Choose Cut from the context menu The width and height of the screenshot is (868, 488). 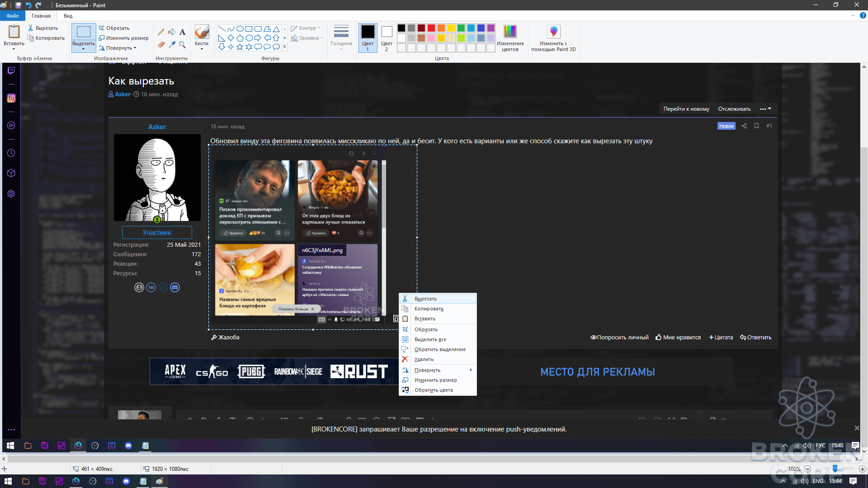(x=438, y=299)
